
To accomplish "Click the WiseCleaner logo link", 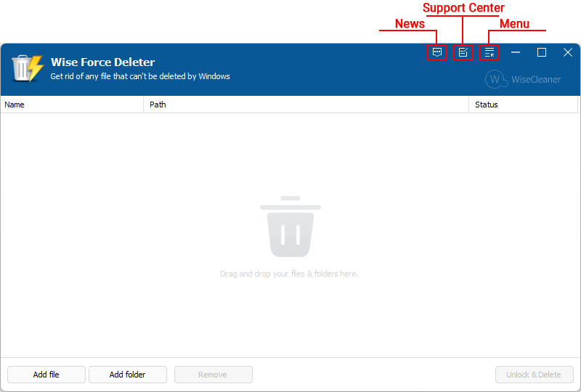I will [523, 79].
